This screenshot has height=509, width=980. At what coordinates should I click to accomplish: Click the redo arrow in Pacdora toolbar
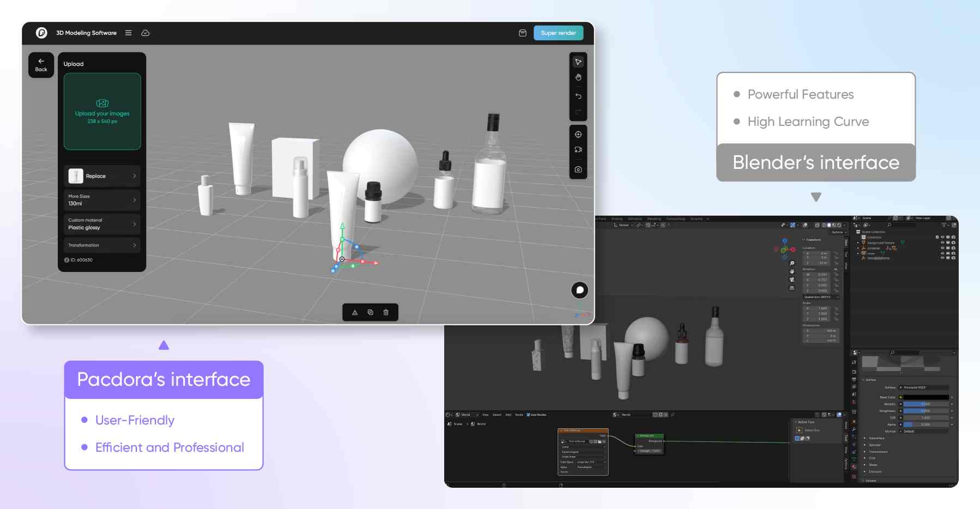point(578,112)
